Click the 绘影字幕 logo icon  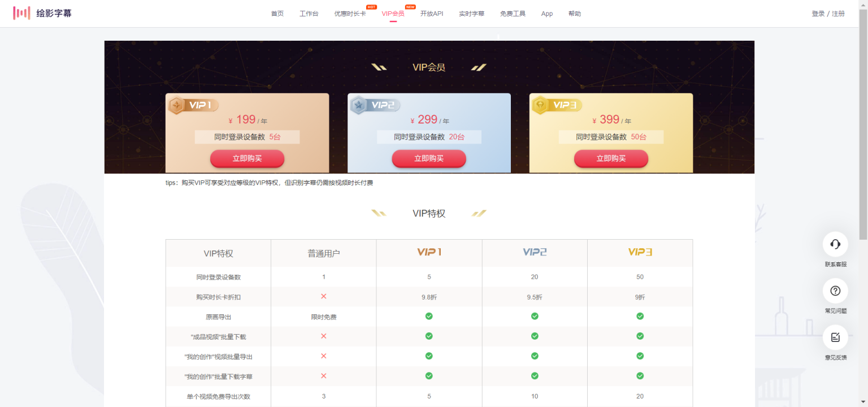coord(21,13)
